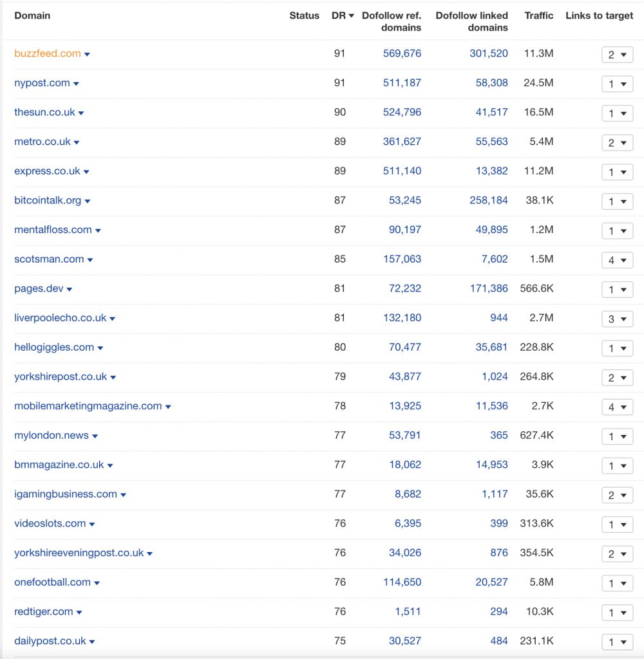Viewport: 644px width, 659px height.
Task: Open Links to target dropdown for buzzfeed.com
Action: tap(617, 54)
